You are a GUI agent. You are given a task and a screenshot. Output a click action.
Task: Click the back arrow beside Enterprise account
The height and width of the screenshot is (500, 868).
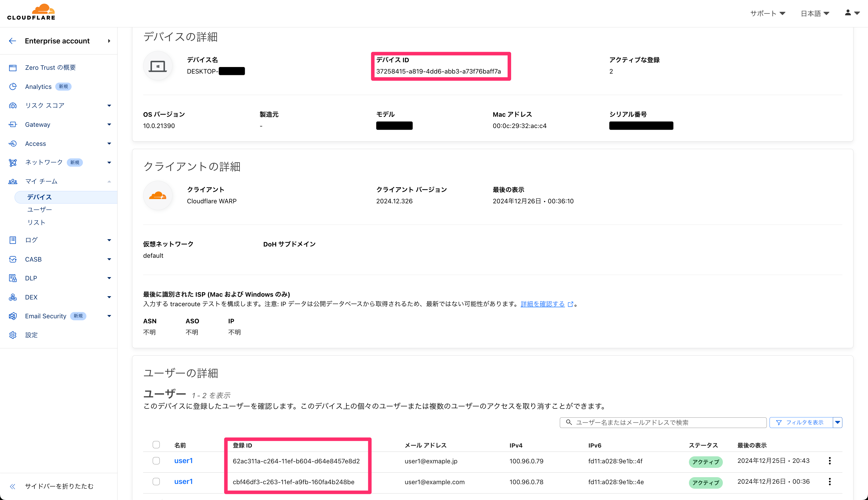(x=12, y=41)
